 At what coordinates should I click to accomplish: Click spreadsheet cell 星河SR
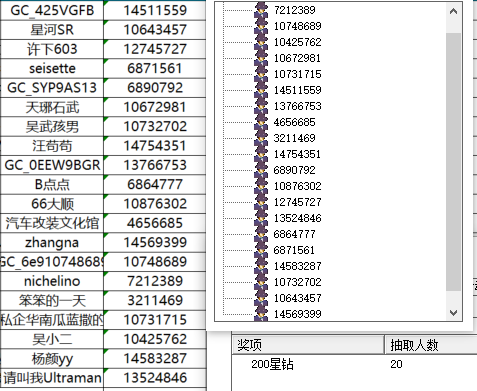point(52,30)
